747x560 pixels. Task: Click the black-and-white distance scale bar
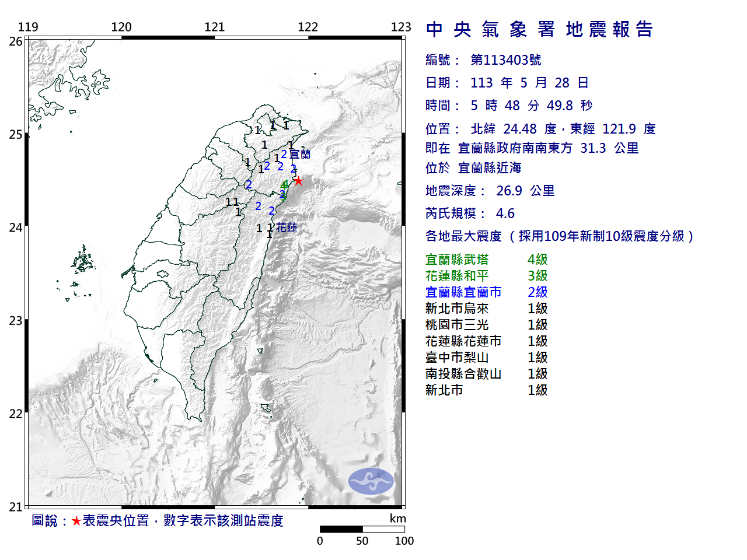[362, 529]
